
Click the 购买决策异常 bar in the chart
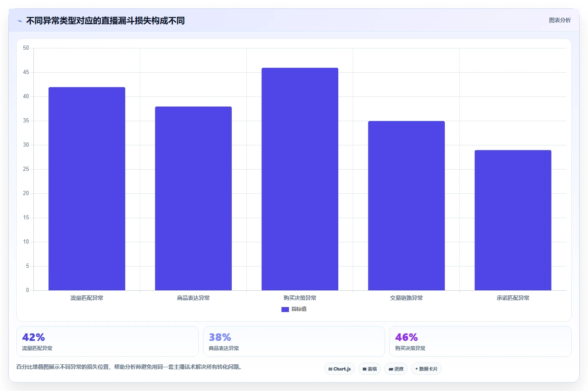(x=300, y=179)
